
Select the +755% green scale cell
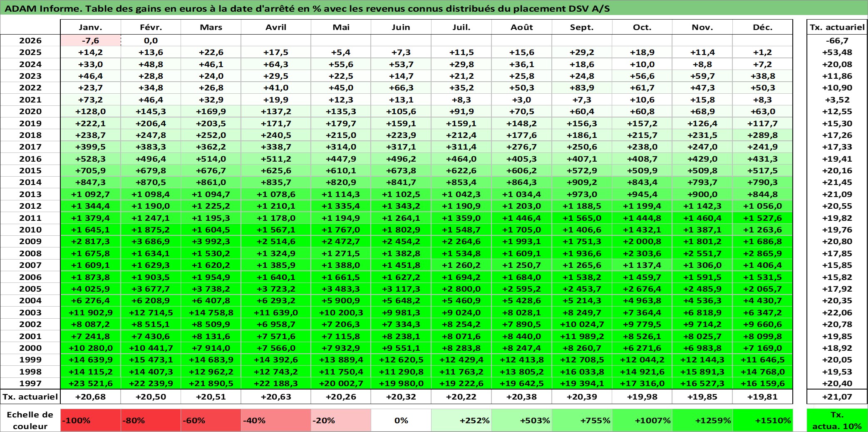(x=582, y=420)
